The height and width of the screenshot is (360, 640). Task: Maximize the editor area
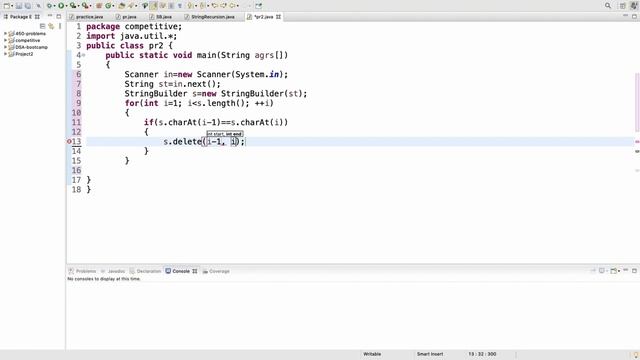634,16
